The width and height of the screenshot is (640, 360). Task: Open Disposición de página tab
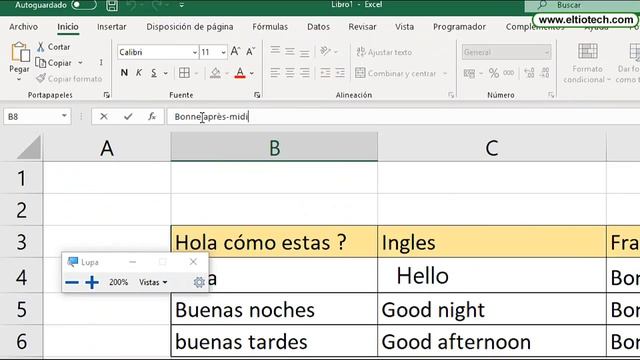190,27
